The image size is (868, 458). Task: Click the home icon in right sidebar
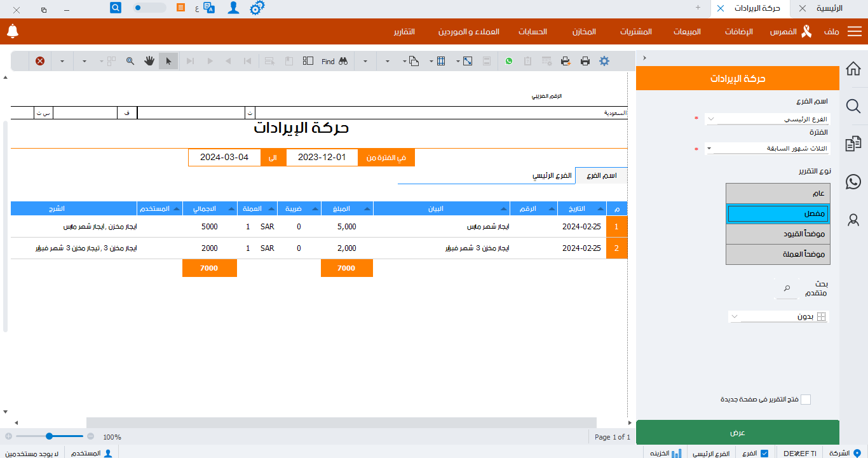tap(853, 69)
